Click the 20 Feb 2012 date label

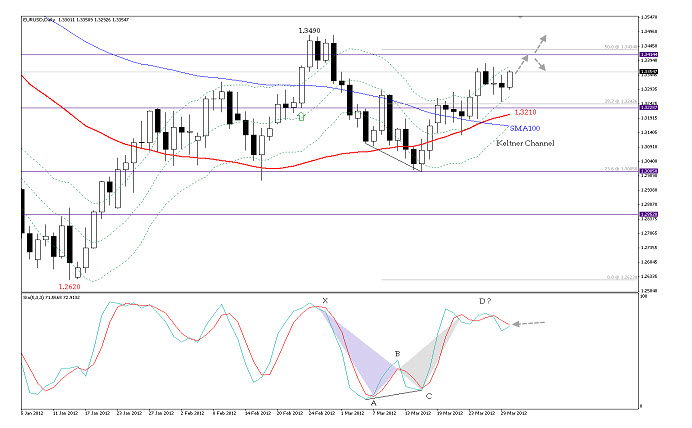290,413
